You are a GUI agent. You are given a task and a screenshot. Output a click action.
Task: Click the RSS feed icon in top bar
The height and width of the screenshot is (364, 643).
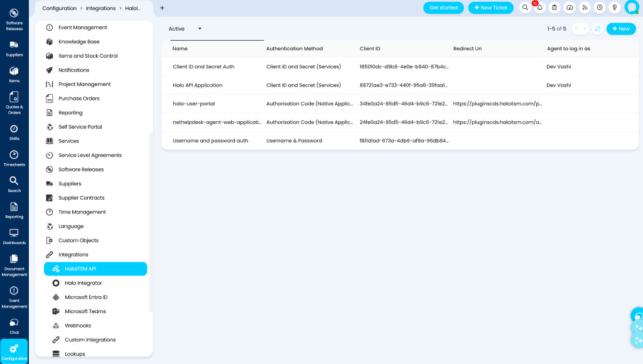585,8
